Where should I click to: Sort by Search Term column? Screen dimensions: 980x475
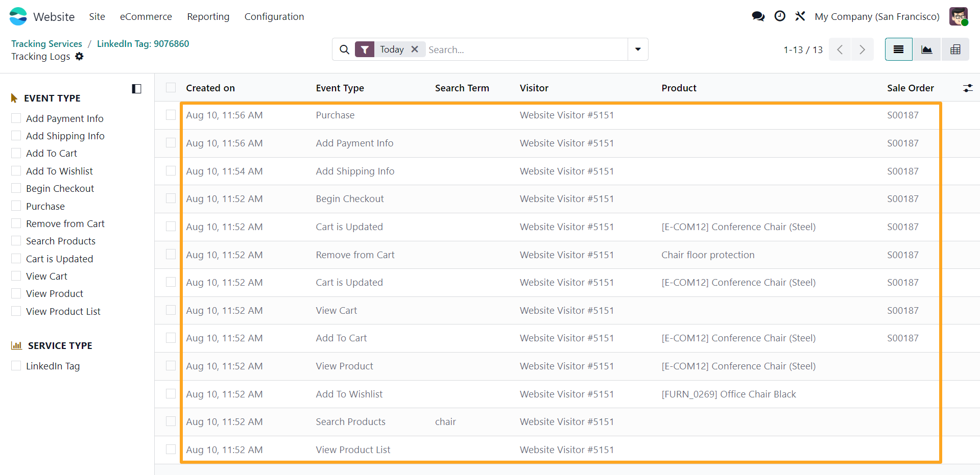(x=462, y=88)
